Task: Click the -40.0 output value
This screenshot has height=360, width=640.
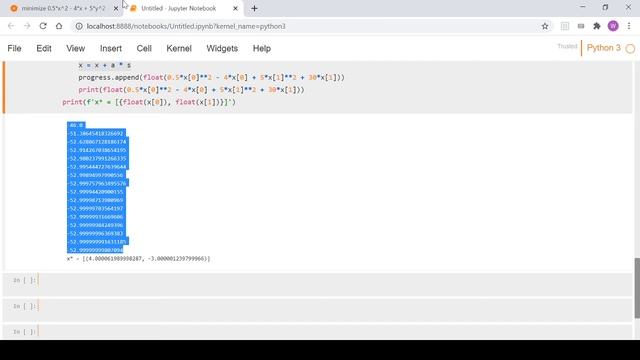Action: coord(76,125)
